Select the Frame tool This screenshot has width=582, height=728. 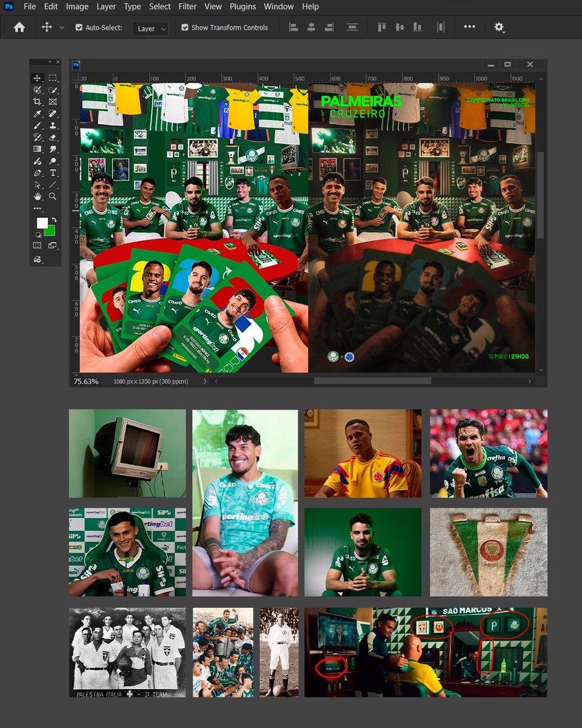click(x=53, y=102)
